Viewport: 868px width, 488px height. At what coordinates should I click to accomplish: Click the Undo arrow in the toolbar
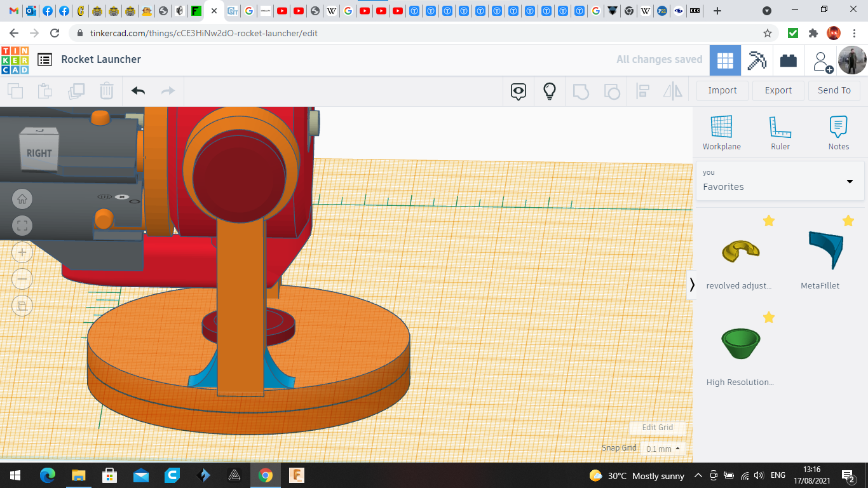click(138, 91)
